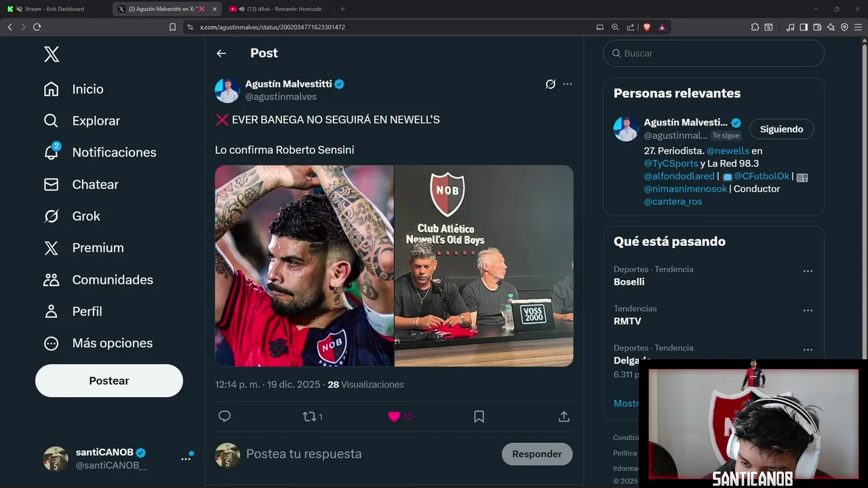This screenshot has height=488, width=868.
Task: Open the X logo home icon
Action: tap(52, 54)
